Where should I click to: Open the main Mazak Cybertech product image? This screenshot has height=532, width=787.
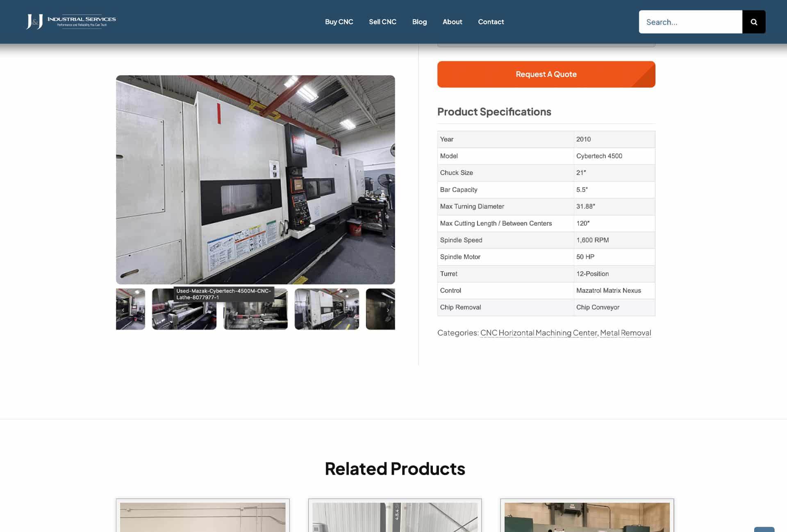pyautogui.click(x=255, y=179)
